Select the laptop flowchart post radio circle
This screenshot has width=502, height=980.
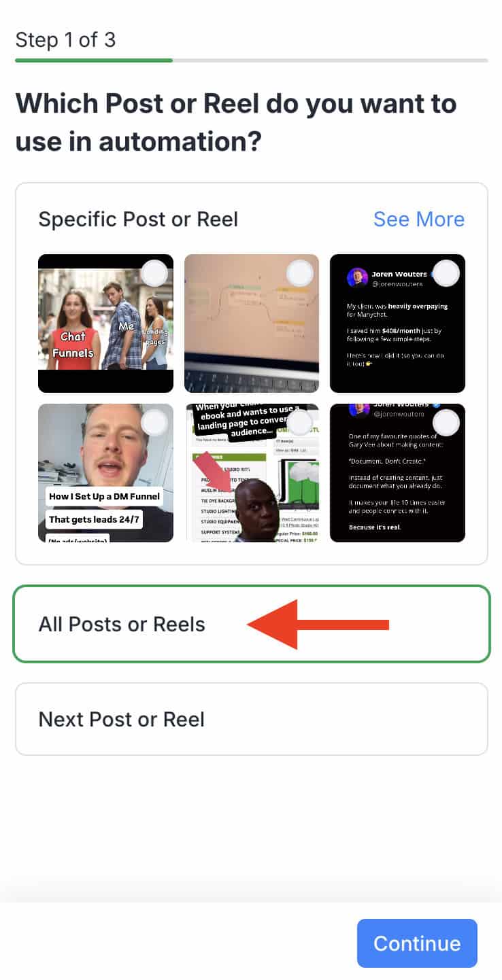[300, 273]
